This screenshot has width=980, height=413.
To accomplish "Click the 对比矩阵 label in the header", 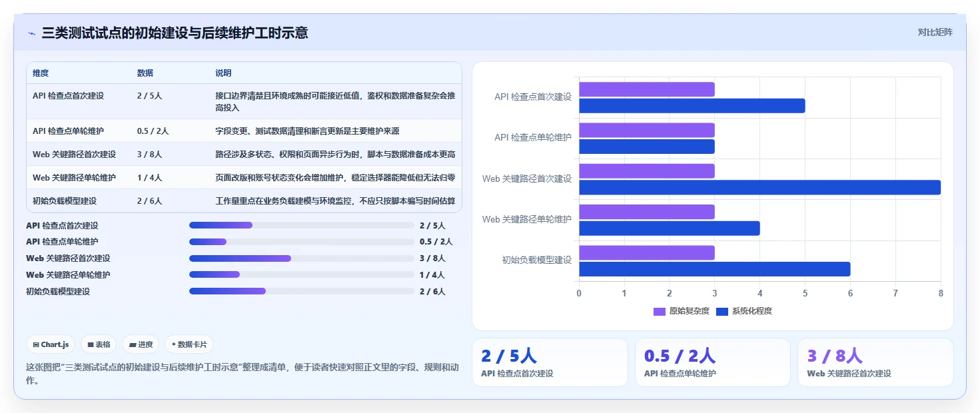I will [x=935, y=33].
